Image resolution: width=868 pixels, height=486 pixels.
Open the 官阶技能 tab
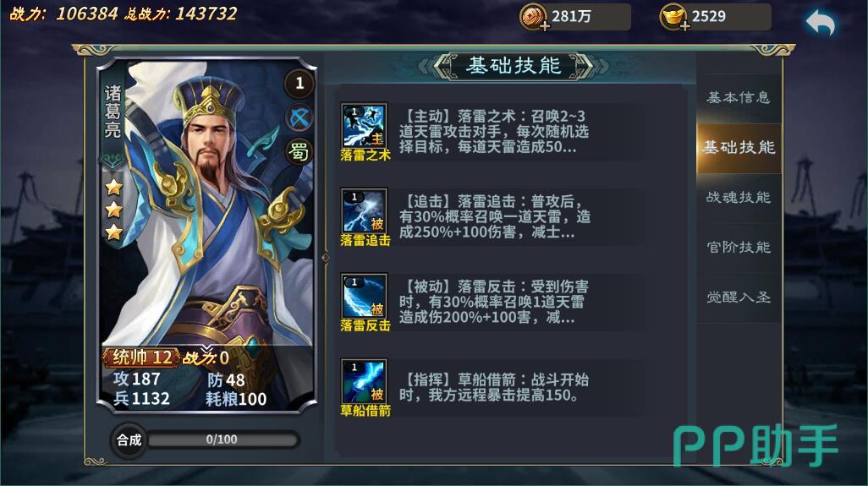[x=739, y=247]
